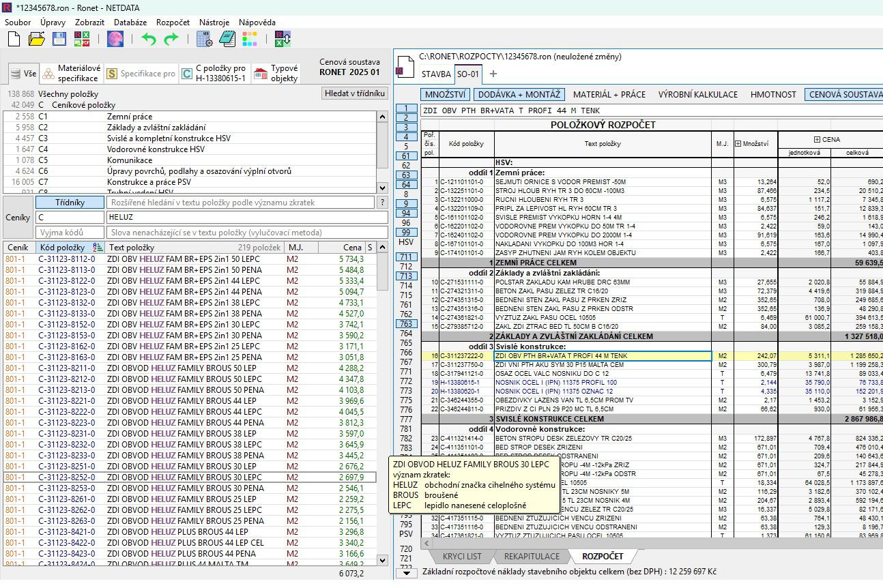Undo the last change with the green left arrow

[149, 39]
